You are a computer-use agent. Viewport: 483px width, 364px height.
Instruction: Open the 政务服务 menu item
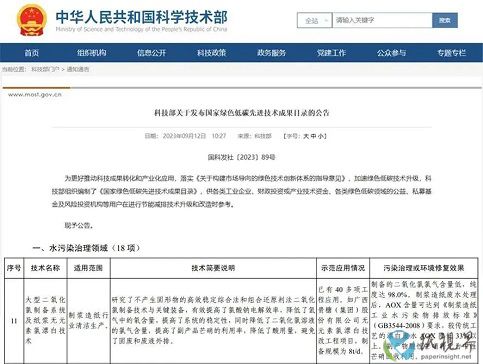(271, 53)
